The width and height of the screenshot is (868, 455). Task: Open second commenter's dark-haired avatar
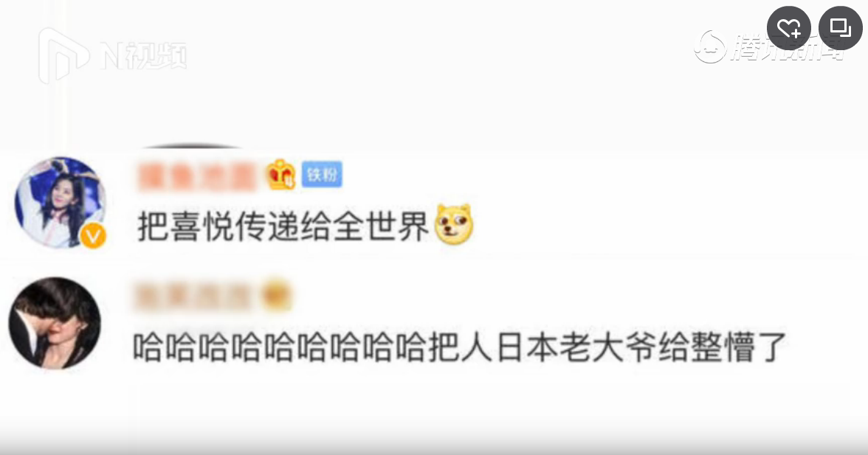coord(55,324)
